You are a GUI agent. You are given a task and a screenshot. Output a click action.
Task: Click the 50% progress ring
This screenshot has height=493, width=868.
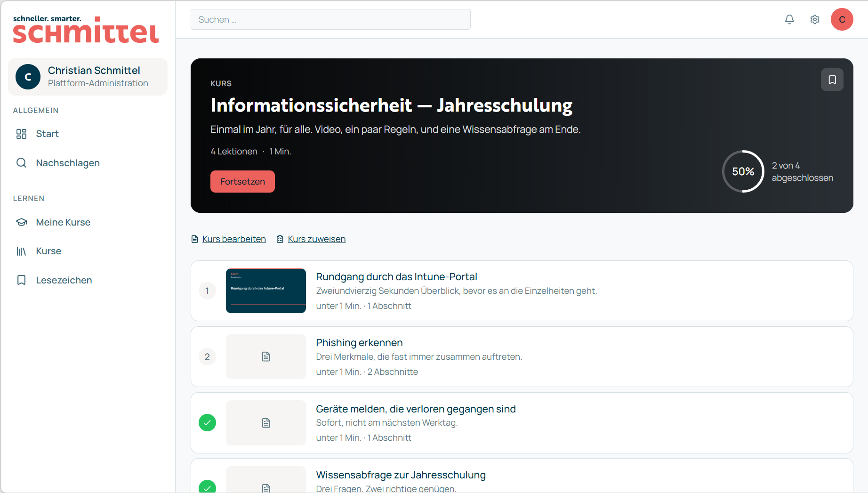click(743, 171)
